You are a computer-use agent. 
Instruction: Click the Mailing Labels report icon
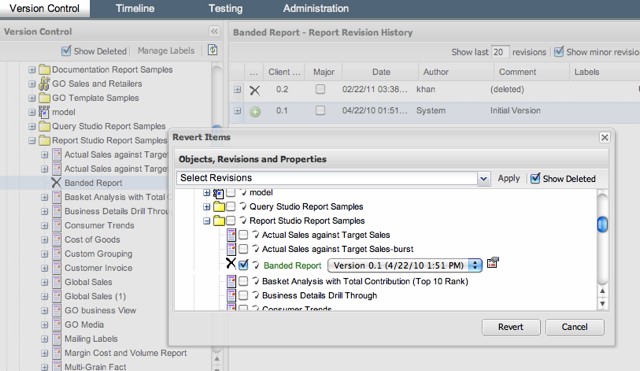pos(57,339)
